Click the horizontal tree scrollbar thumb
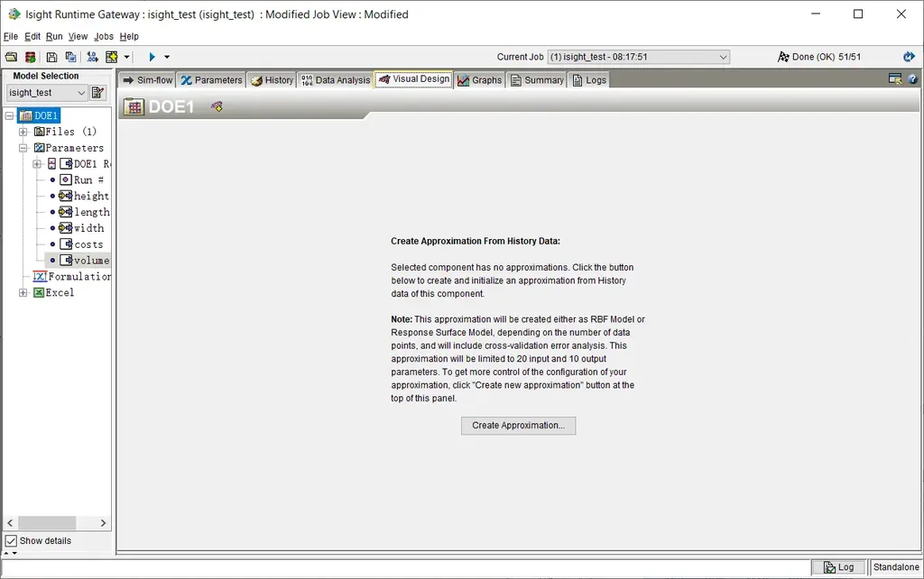 (47, 523)
